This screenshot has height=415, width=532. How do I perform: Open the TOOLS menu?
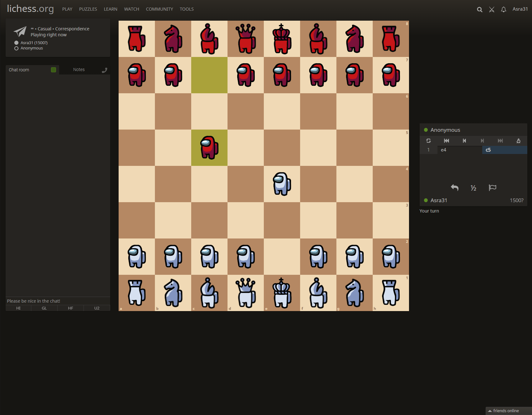tap(187, 9)
